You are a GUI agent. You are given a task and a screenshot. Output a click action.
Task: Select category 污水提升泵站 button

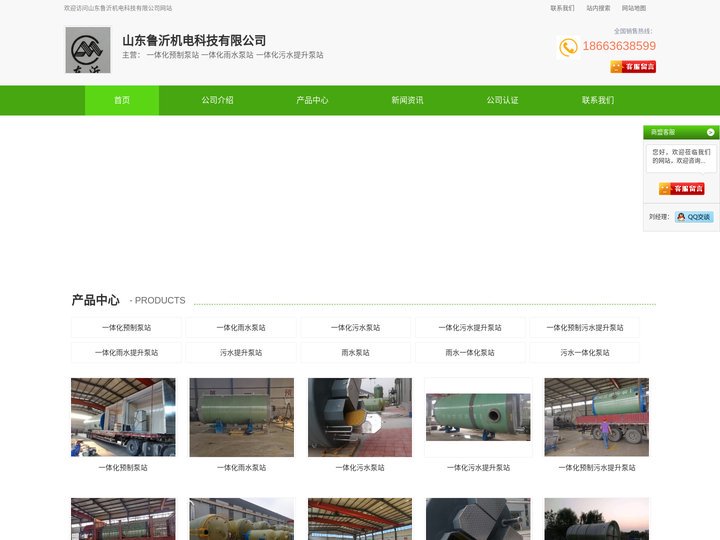point(241,353)
